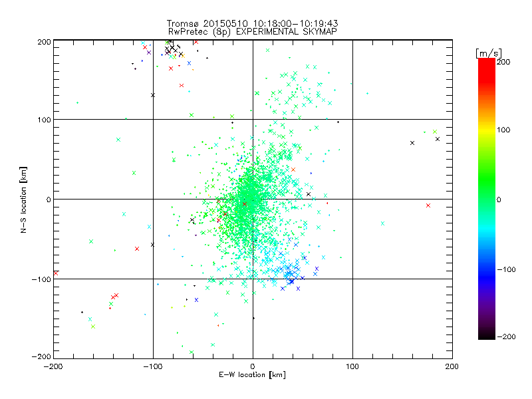Screen dimensions: 532x399
Task: Click the colorbar label '-200'
Action: 506,336
